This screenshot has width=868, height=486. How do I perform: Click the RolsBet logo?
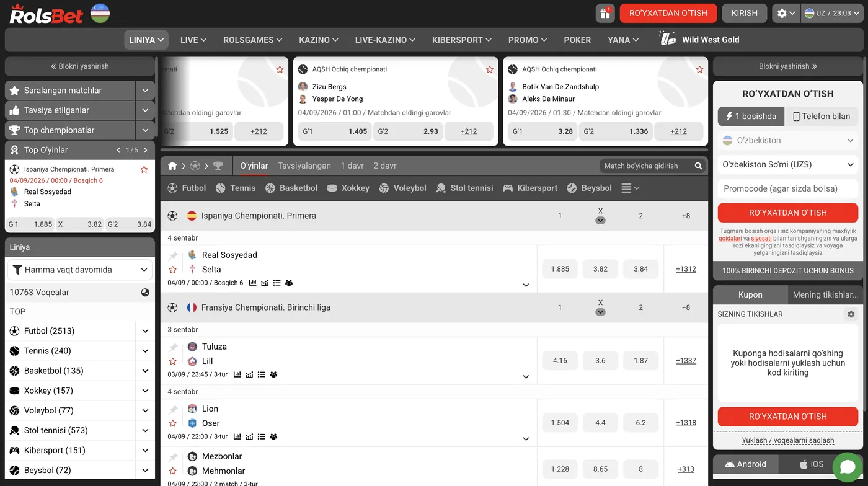click(46, 14)
